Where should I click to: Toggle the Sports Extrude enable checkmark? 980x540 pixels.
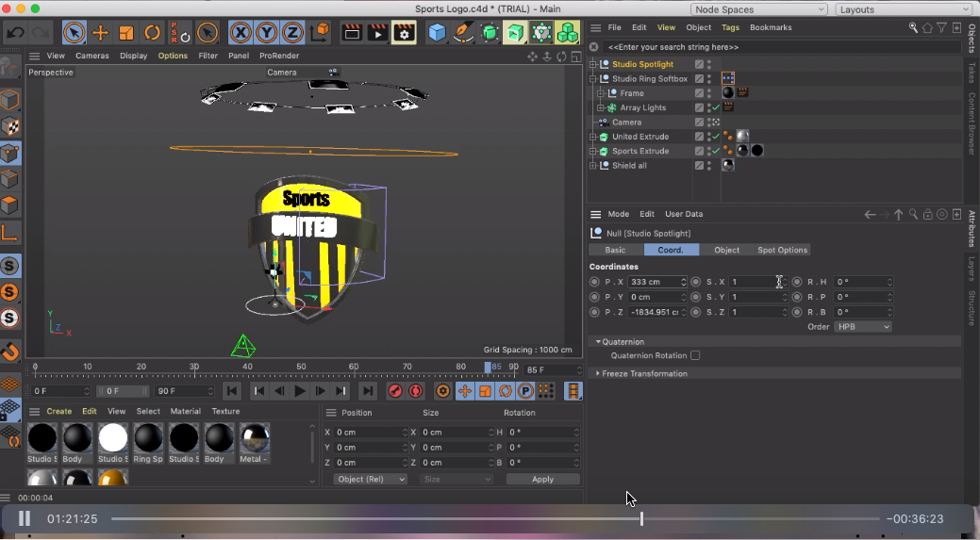[716, 151]
